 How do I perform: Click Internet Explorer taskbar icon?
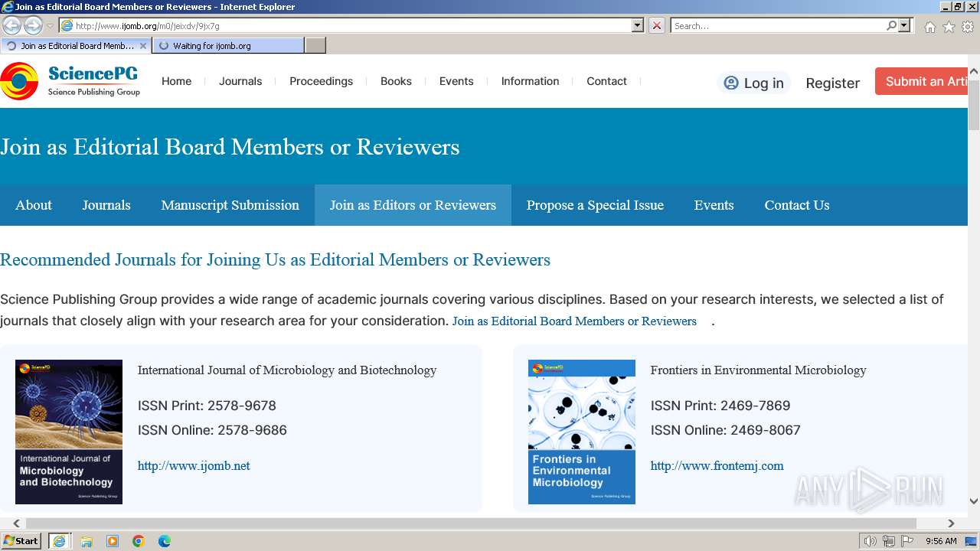59,540
